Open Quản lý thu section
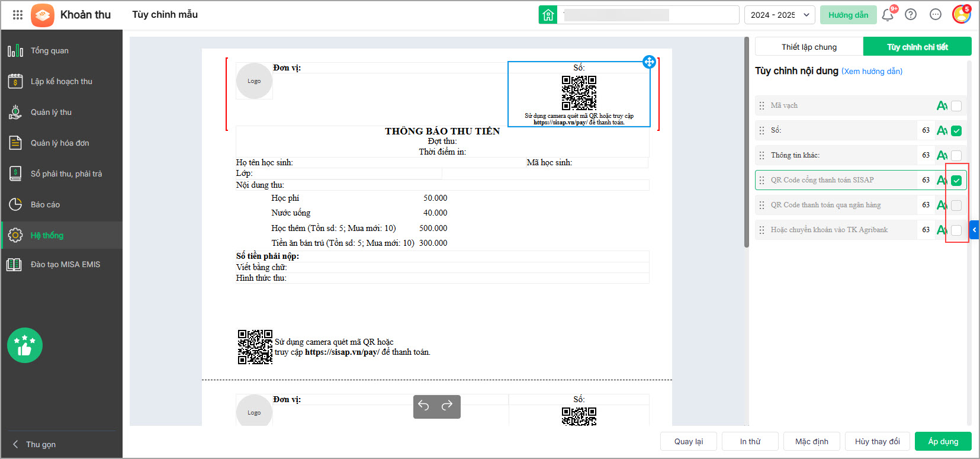The height and width of the screenshot is (459, 980). click(x=62, y=112)
